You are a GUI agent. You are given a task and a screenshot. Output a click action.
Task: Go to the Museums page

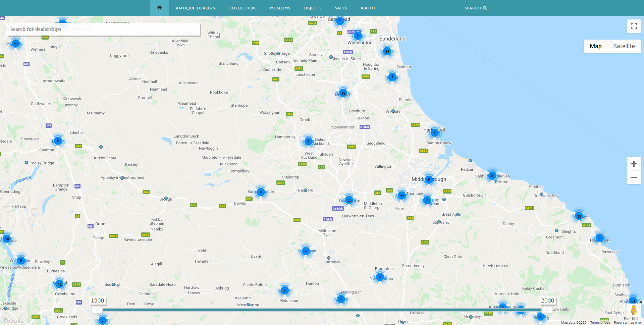tap(280, 8)
